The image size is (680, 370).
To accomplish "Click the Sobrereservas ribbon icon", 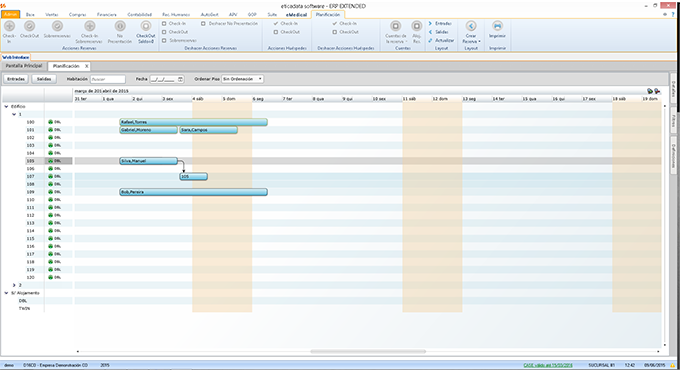I will pos(57,26).
